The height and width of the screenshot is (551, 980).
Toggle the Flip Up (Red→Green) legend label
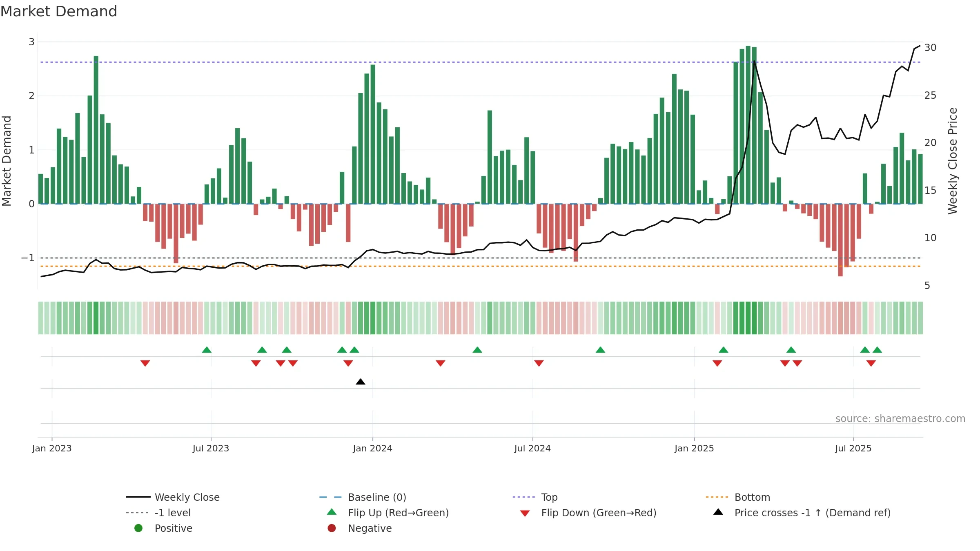coord(398,513)
